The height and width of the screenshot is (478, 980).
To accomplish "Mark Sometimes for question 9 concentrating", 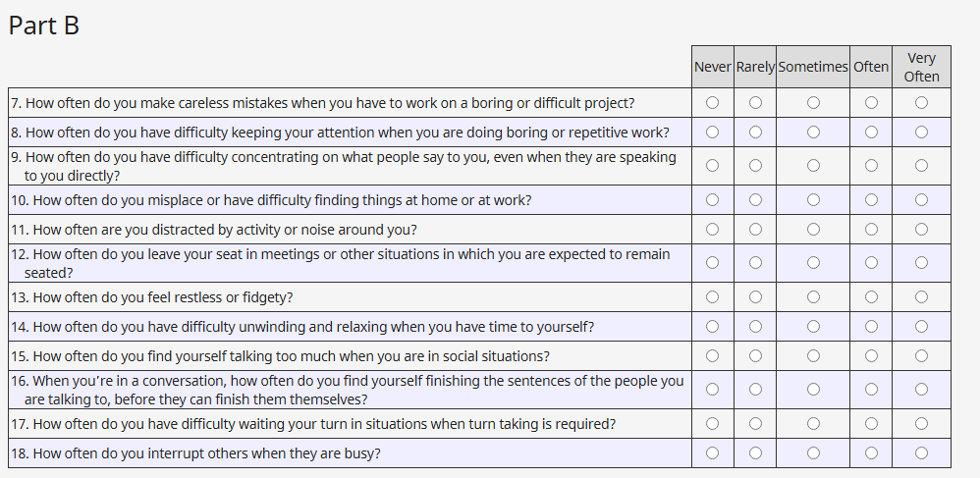I will click(813, 166).
